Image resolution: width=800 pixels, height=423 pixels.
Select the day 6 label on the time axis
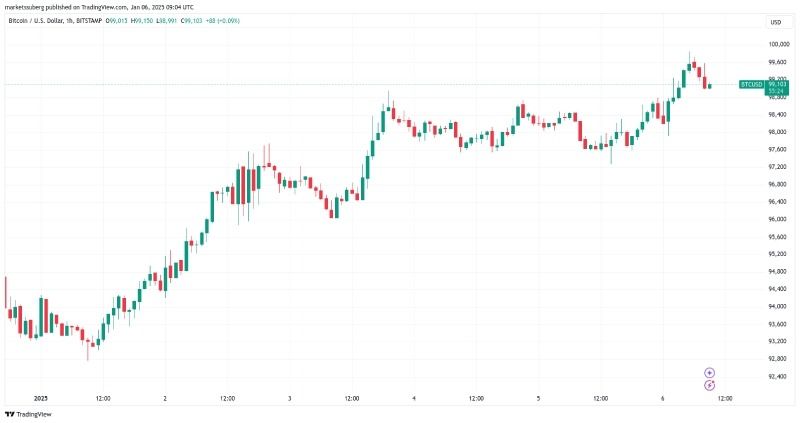click(663, 399)
